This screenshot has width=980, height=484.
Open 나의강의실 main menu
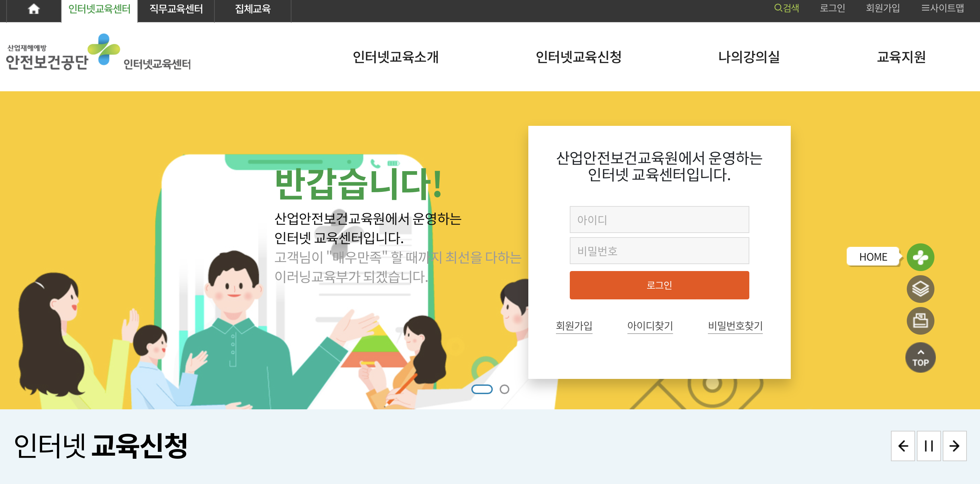point(748,57)
